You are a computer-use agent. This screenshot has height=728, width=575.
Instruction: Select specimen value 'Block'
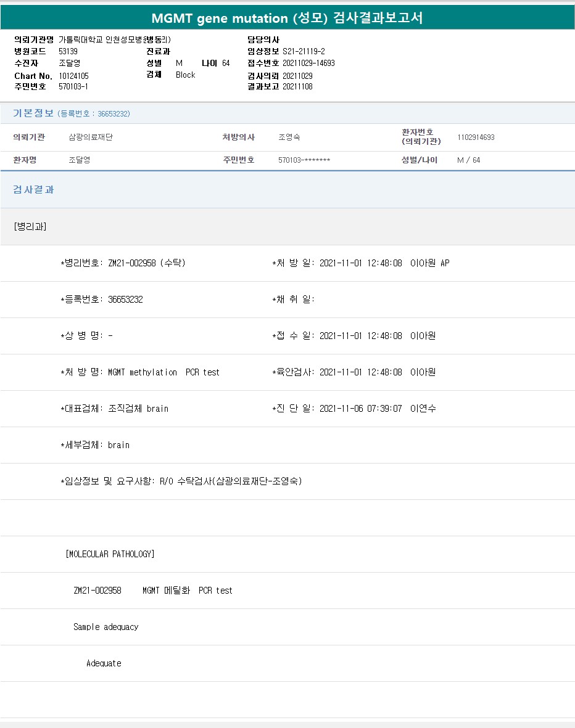[x=186, y=75]
